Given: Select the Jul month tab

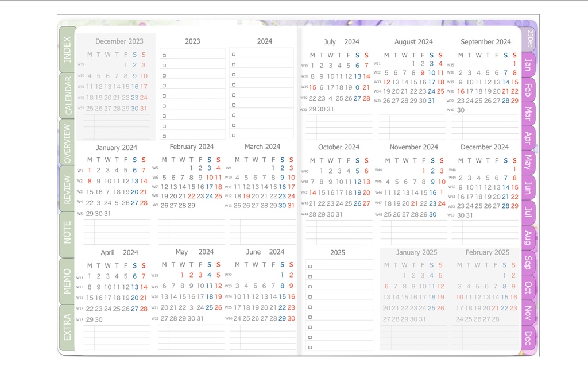Looking at the screenshot, I should click(527, 212).
